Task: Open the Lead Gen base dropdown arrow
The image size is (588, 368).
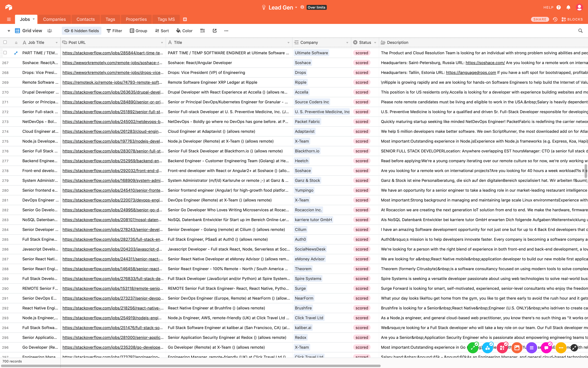Action: click(x=296, y=8)
